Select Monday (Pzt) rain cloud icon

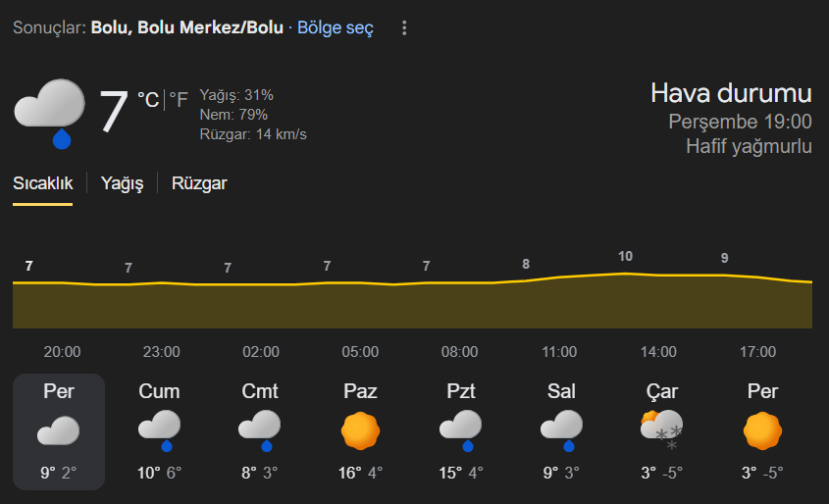click(460, 429)
